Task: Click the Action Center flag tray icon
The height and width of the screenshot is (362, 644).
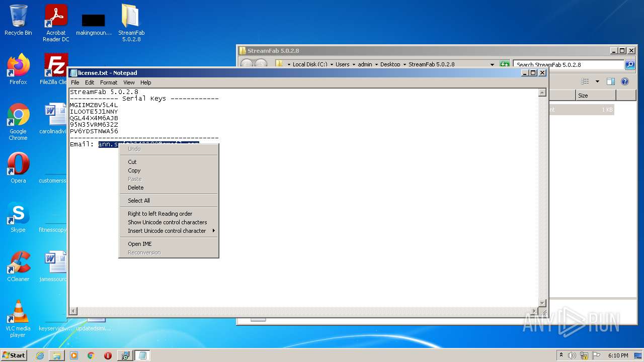Action: pyautogui.click(x=596, y=355)
